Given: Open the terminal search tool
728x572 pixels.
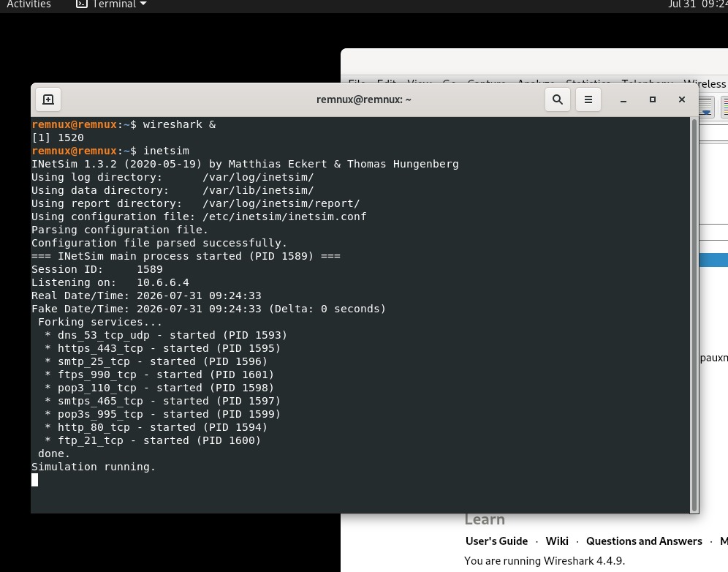Looking at the screenshot, I should tap(558, 99).
